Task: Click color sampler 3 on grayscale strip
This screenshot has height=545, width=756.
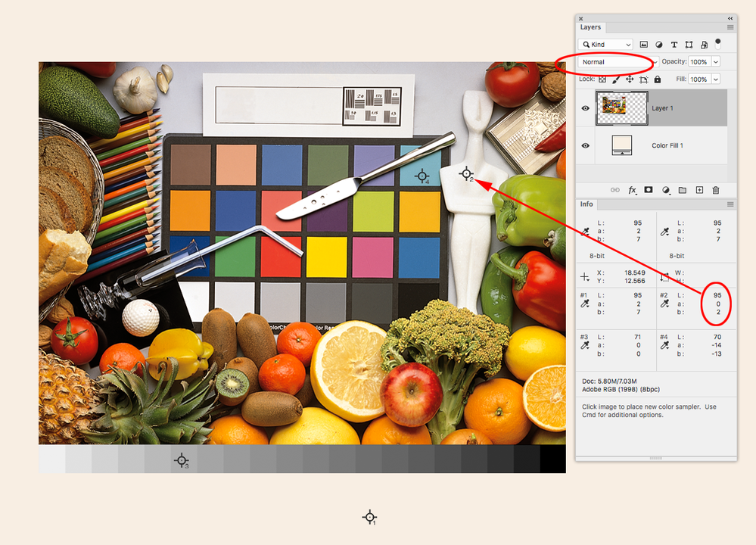Action: pyautogui.click(x=182, y=460)
